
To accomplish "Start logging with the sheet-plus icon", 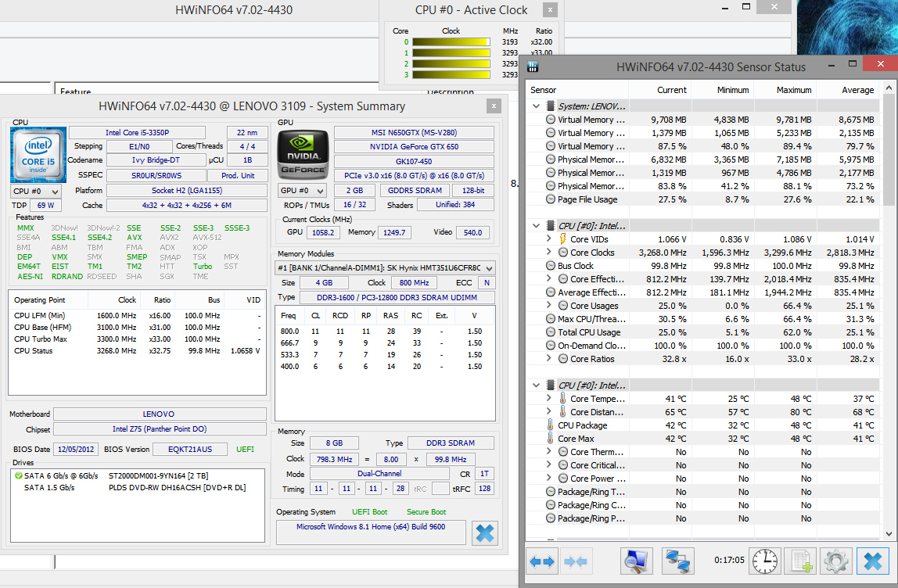I will pos(801,561).
